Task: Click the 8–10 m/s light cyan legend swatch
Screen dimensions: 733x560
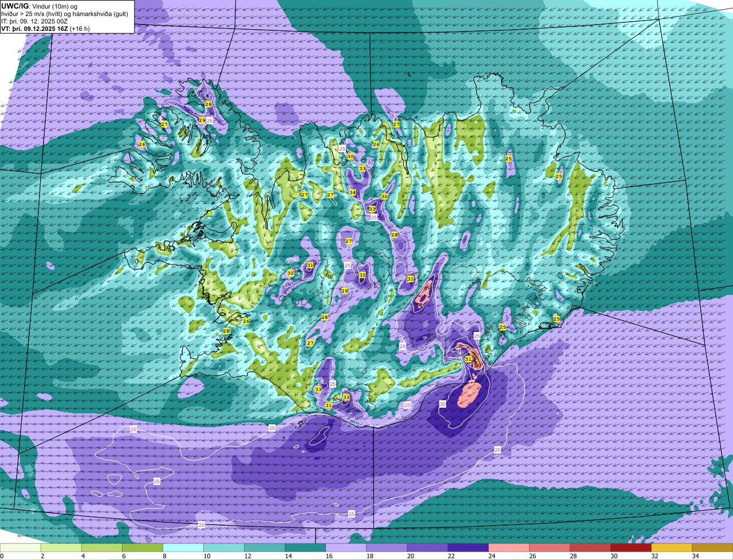Action: [x=183, y=548]
